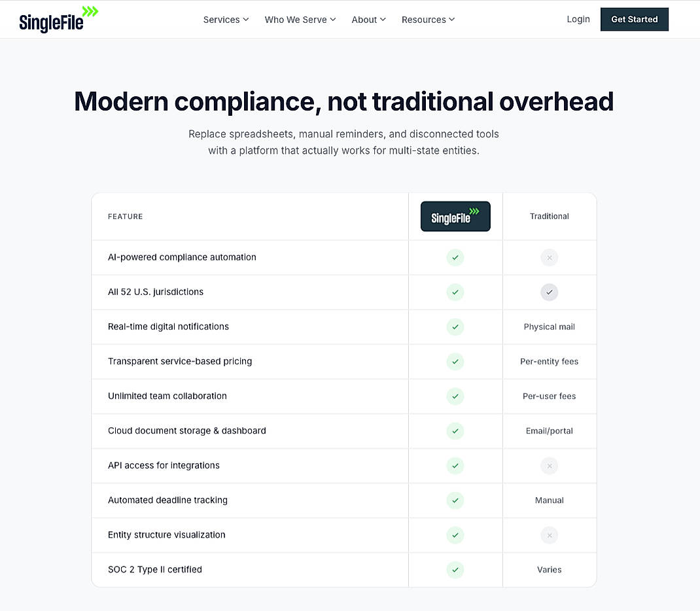This screenshot has width=700, height=611.
Task: Click the SingleFile badge in the table header
Action: [x=455, y=217]
